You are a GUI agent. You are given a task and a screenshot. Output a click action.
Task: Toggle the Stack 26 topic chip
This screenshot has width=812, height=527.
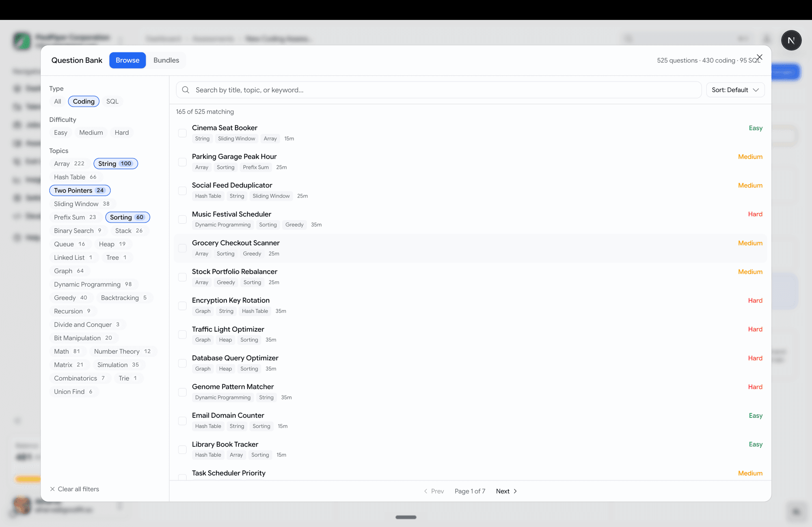click(x=129, y=230)
